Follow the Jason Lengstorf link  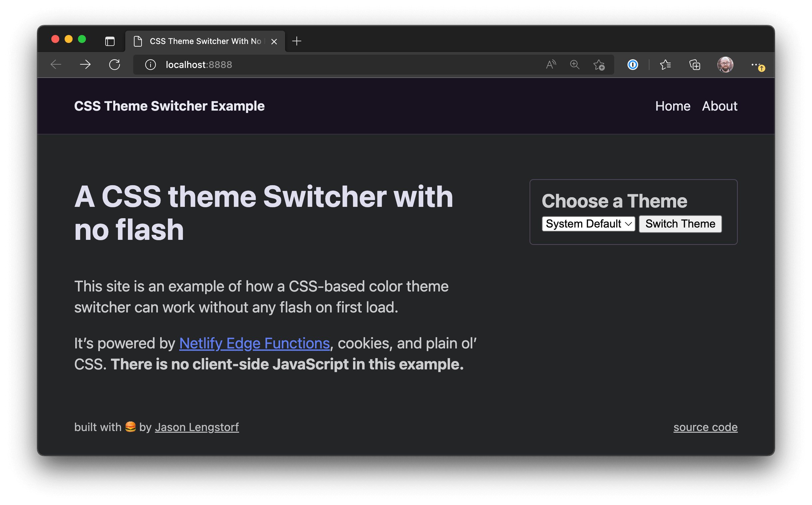click(197, 427)
